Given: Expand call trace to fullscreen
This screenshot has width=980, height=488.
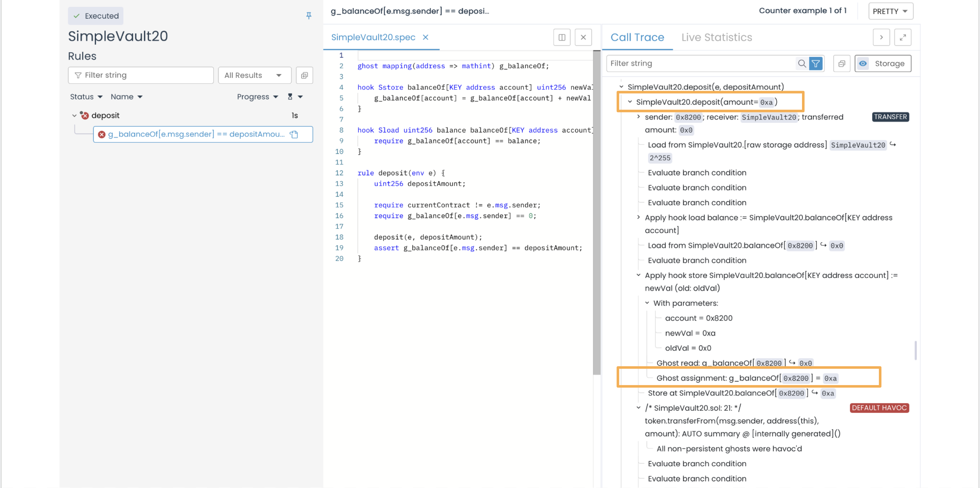Looking at the screenshot, I should click(902, 37).
